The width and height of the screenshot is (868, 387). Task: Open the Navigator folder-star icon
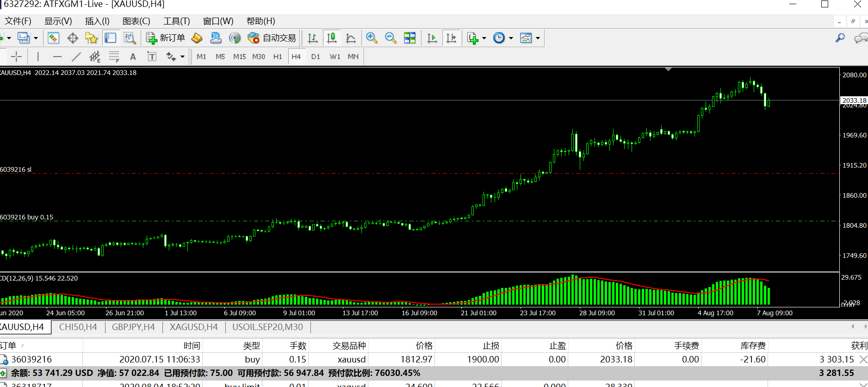click(x=92, y=38)
